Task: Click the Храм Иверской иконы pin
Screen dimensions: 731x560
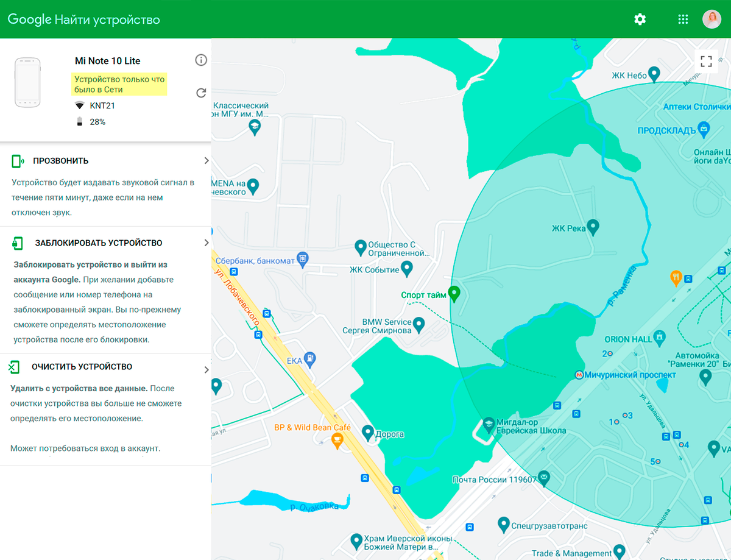Action: pyautogui.click(x=357, y=541)
